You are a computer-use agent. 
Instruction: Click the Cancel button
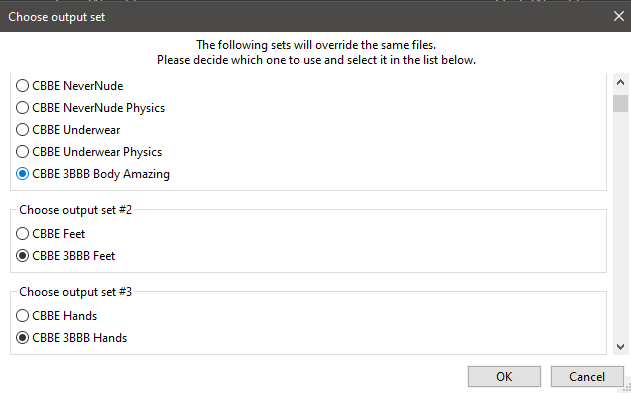coord(587,377)
